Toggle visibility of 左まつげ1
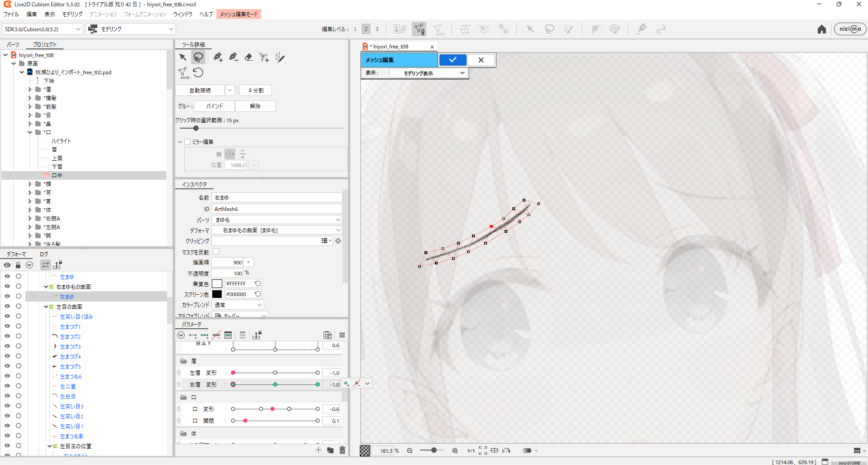The width and height of the screenshot is (868, 465). tap(7, 326)
